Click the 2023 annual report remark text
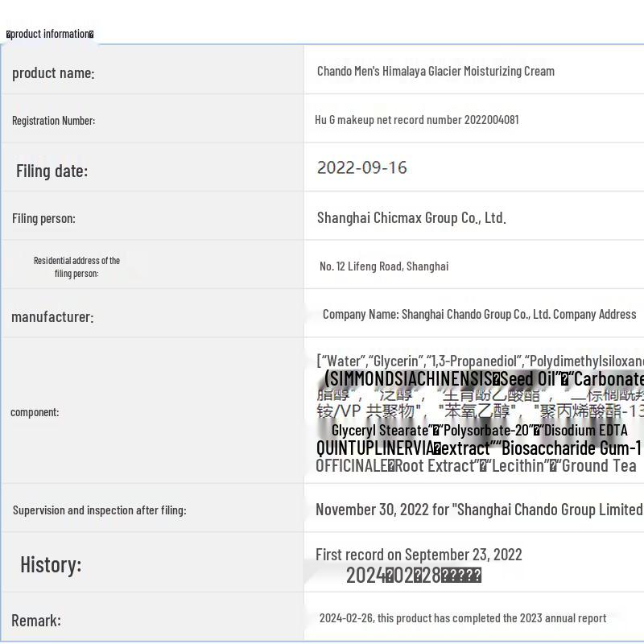The image size is (644, 644). click(463, 618)
